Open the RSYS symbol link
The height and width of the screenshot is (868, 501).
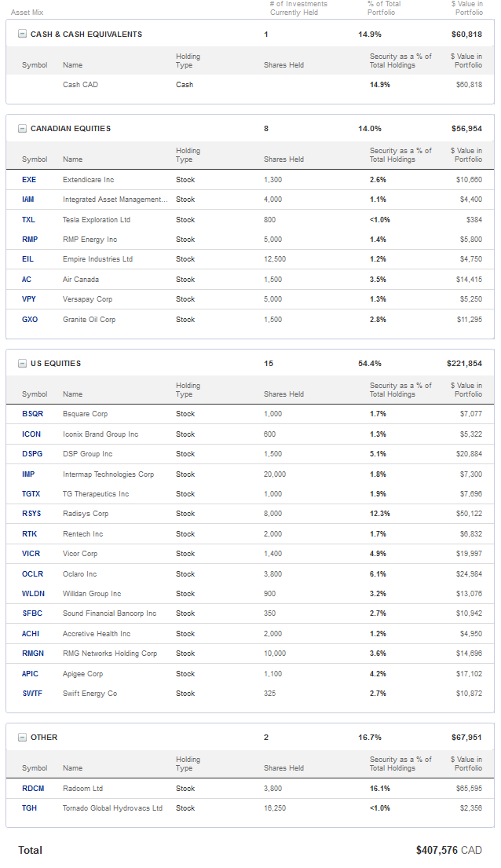32,514
